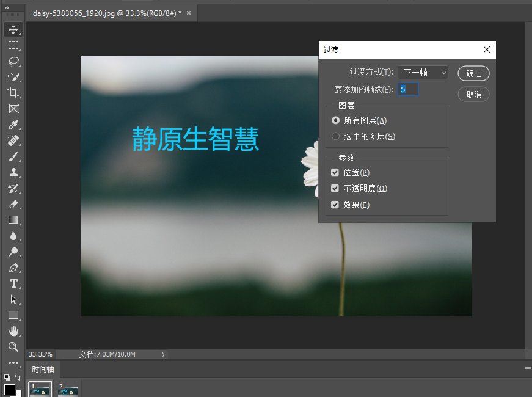The width and height of the screenshot is (532, 397).
Task: Select the Eyedropper tool
Action: (13, 125)
